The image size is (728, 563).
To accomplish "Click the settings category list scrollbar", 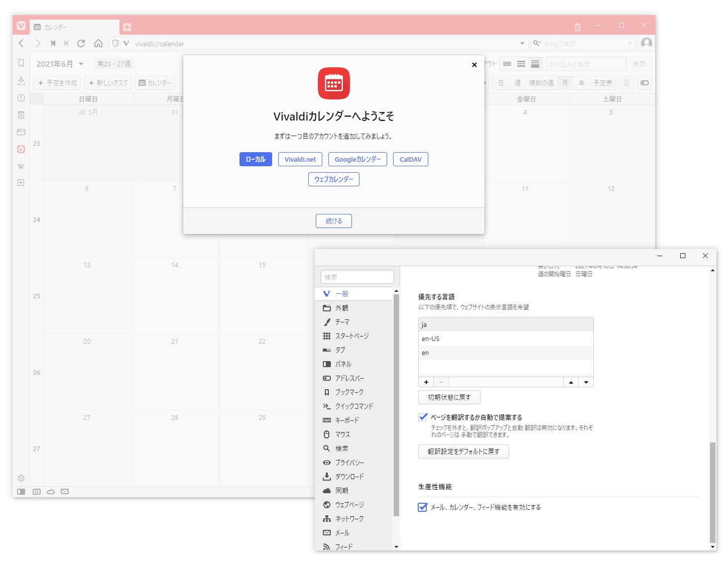I will [396, 405].
